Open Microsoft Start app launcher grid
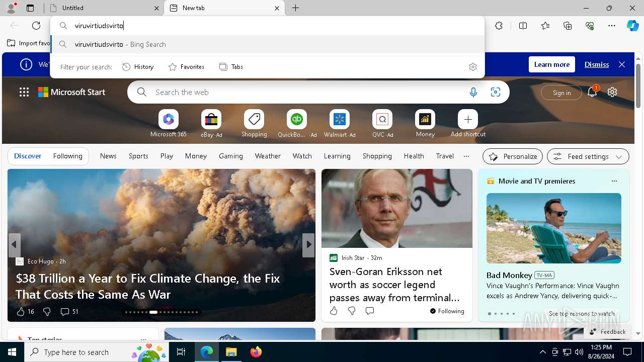This screenshot has width=644, height=362. (24, 92)
